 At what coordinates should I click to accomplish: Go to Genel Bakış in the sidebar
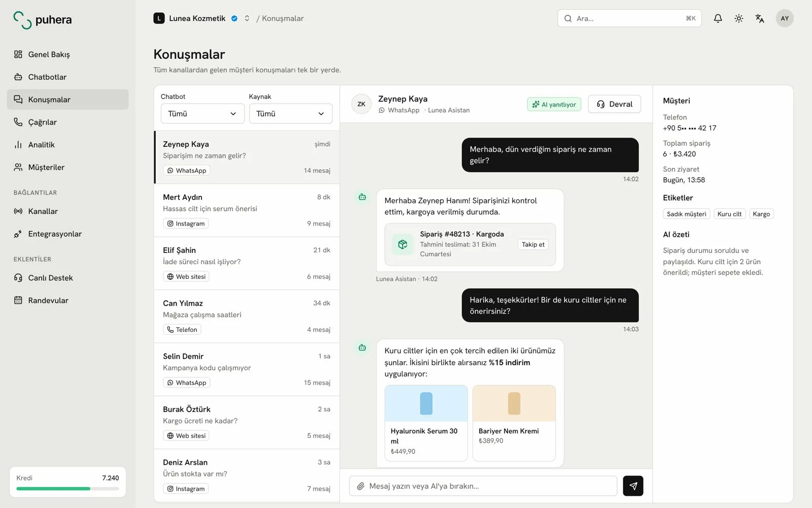(67, 54)
